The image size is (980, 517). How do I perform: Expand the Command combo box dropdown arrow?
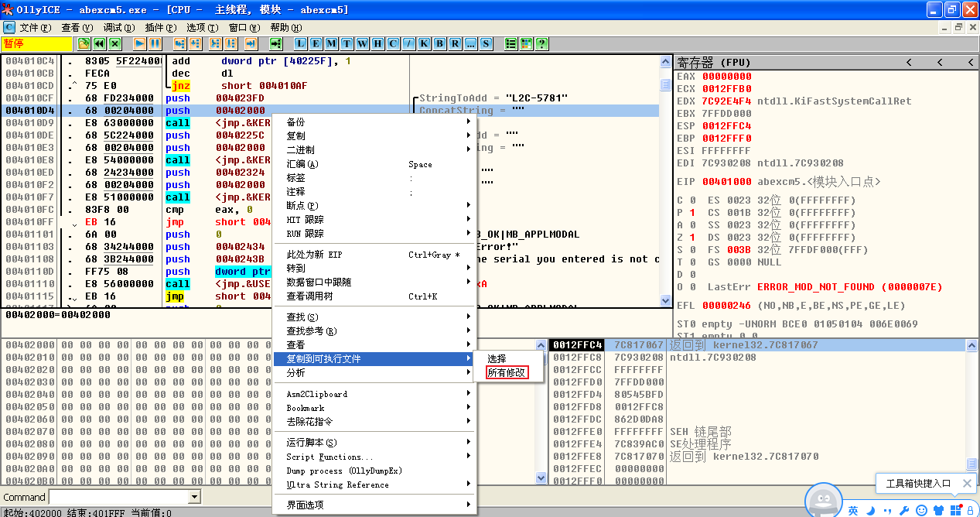click(x=194, y=497)
